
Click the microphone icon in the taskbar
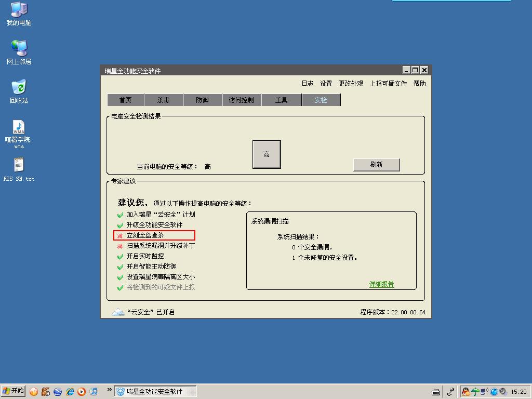click(450, 392)
